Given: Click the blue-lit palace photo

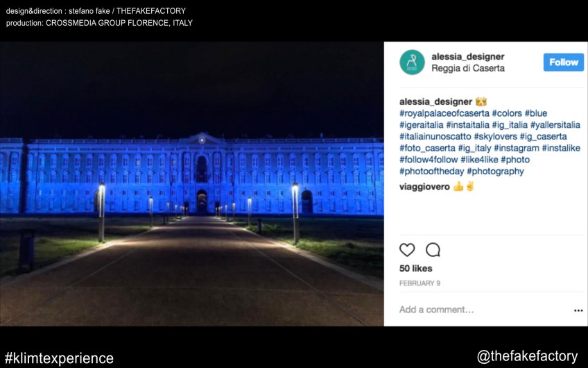Looking at the screenshot, I should 192,183.
